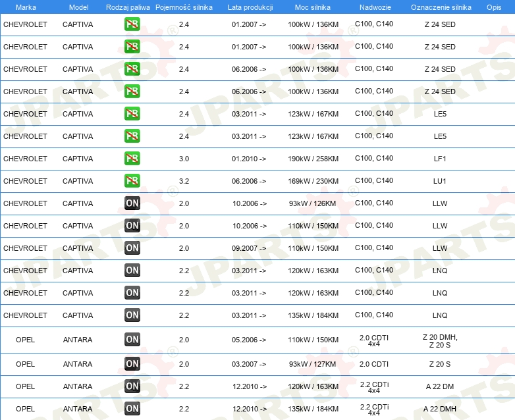Select 135kW / 184KM cell in A 22 DMH row
Viewport: 515px width, 420px height.
tap(313, 409)
